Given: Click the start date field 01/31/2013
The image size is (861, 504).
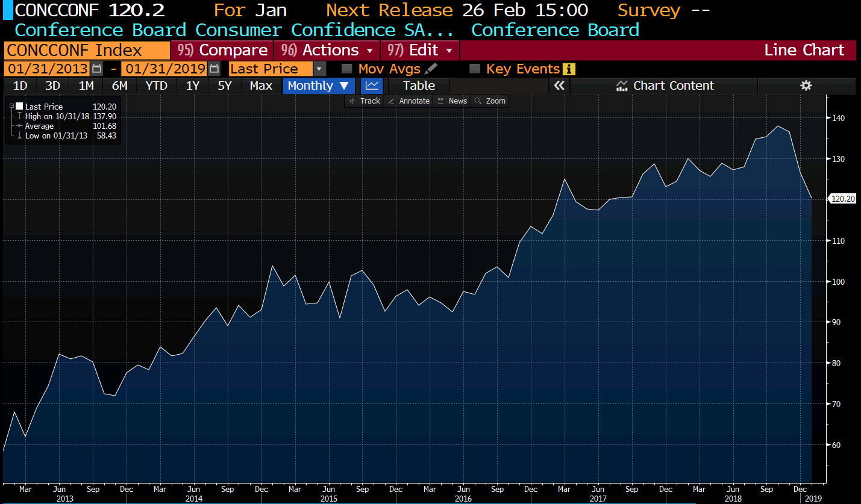Looking at the screenshot, I should tap(47, 69).
